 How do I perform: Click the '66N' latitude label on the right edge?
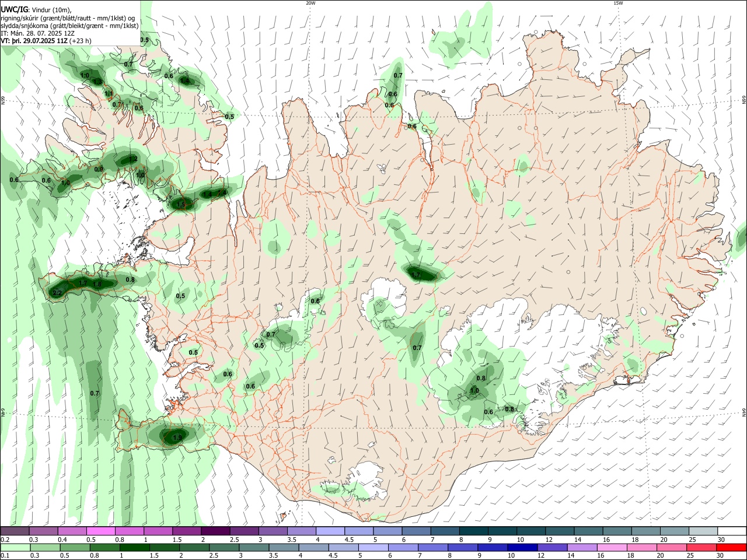coord(744,101)
